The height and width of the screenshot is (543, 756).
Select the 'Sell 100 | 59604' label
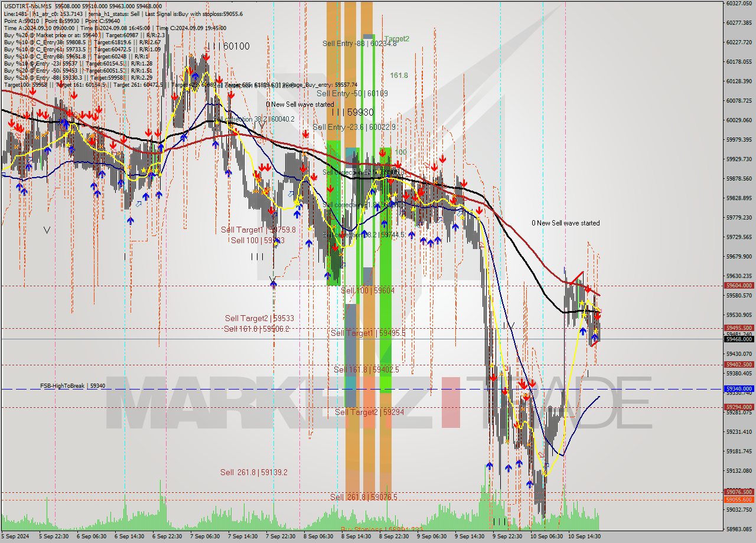[x=367, y=290]
